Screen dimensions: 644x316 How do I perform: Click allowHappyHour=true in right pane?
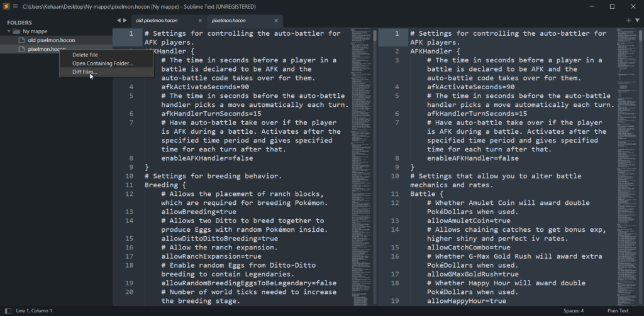[x=467, y=301]
